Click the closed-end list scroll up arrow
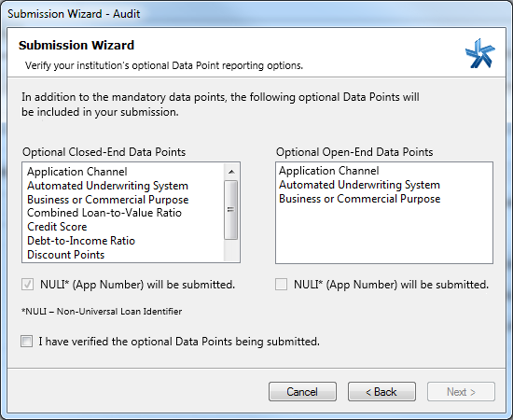 [231, 172]
